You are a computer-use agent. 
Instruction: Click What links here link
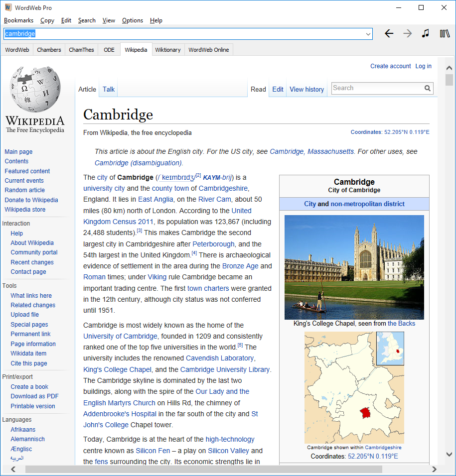(31, 296)
